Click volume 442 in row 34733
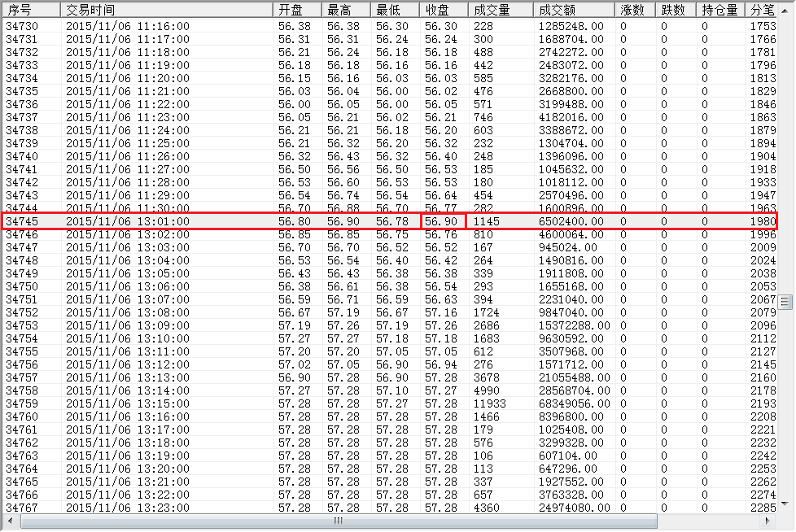The width and height of the screenshot is (796, 532). [483, 65]
